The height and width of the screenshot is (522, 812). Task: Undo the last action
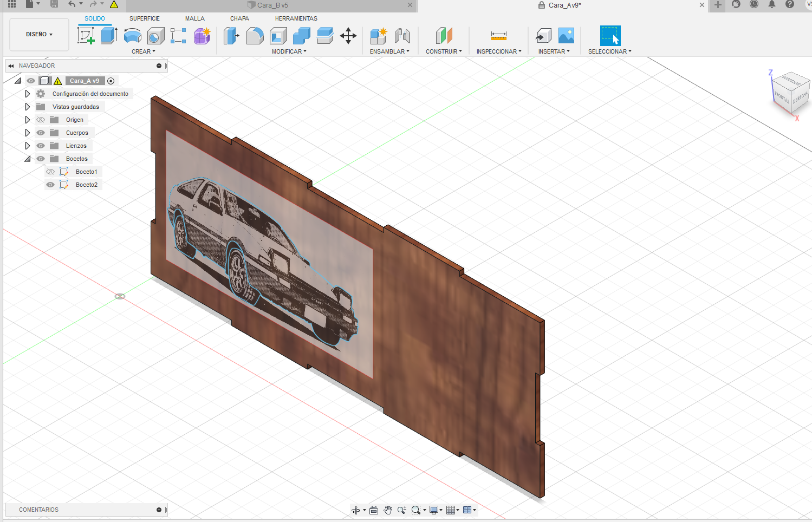click(x=72, y=4)
